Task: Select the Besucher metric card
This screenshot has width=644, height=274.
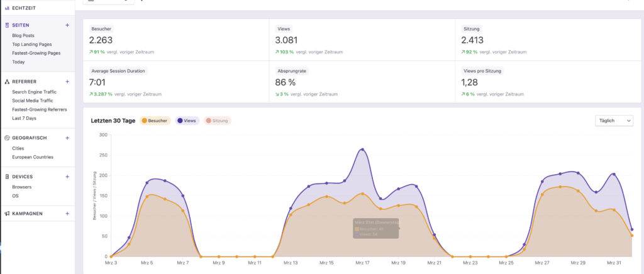Action: 176,40
